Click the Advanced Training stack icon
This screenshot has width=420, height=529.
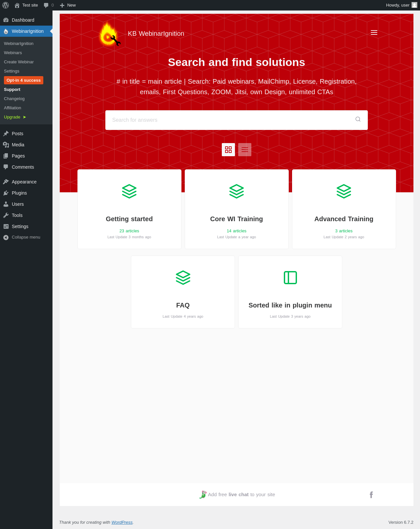(x=344, y=191)
